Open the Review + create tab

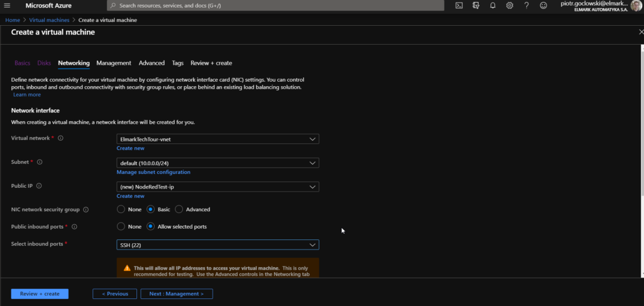211,63
